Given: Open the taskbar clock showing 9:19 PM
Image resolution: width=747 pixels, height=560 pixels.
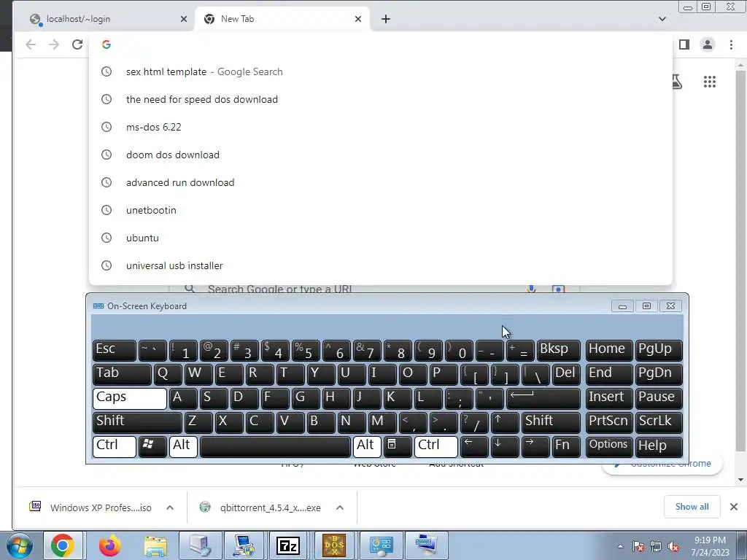Looking at the screenshot, I should (x=710, y=546).
